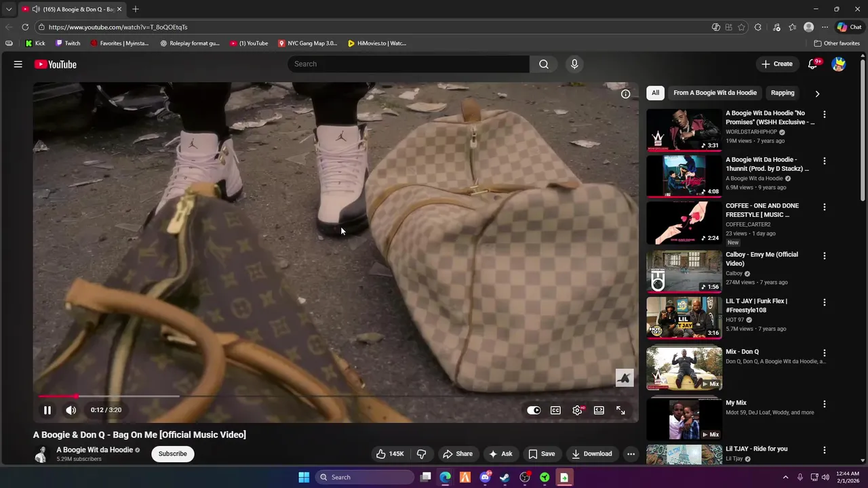Select the All filter chip
868x488 pixels.
(655, 93)
